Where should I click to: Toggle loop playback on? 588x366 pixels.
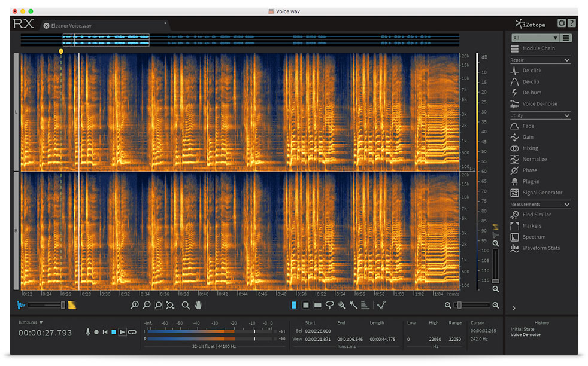[132, 332]
